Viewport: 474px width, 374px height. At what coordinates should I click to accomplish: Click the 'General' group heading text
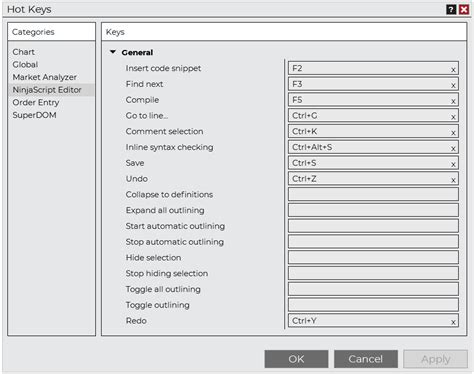point(137,52)
